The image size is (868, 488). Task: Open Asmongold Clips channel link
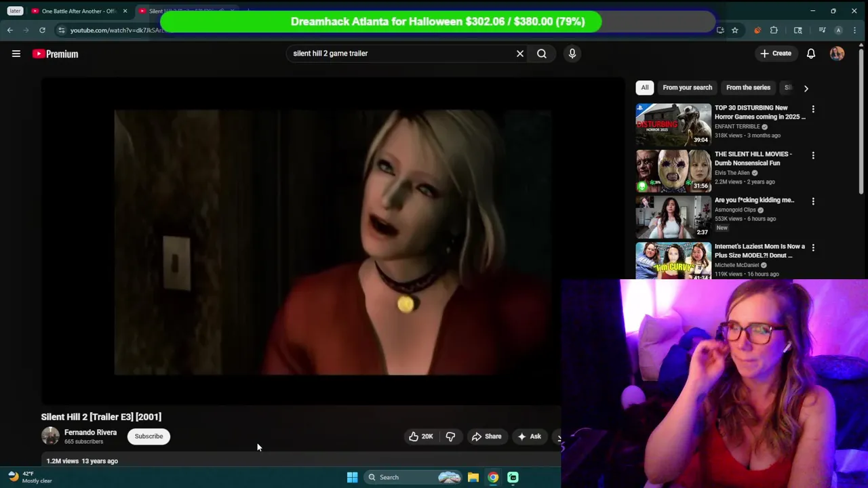[x=735, y=210]
